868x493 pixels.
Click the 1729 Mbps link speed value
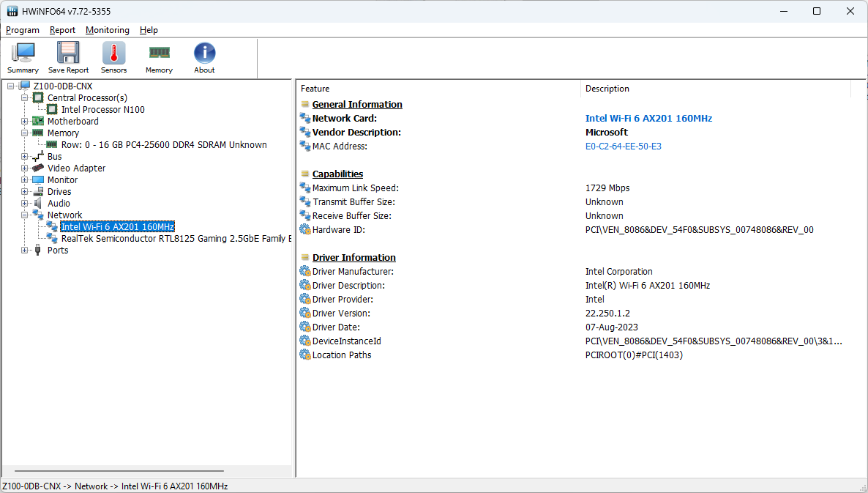click(607, 188)
